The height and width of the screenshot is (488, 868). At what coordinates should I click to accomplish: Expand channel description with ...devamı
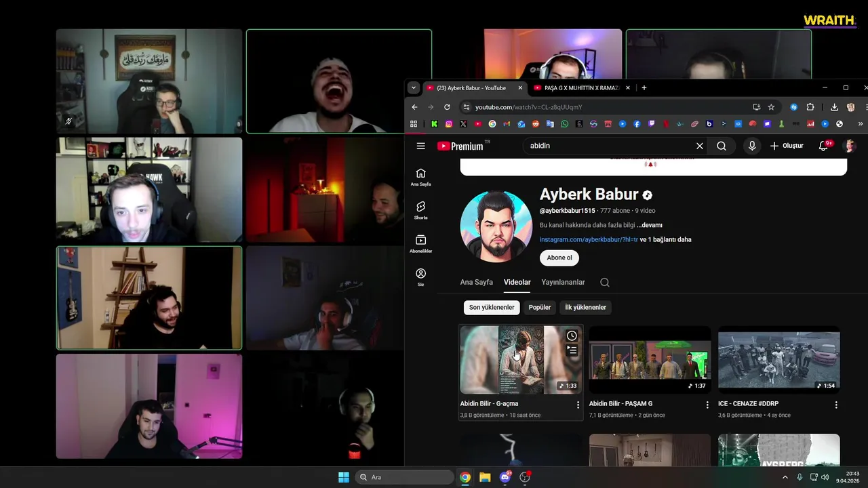click(650, 225)
